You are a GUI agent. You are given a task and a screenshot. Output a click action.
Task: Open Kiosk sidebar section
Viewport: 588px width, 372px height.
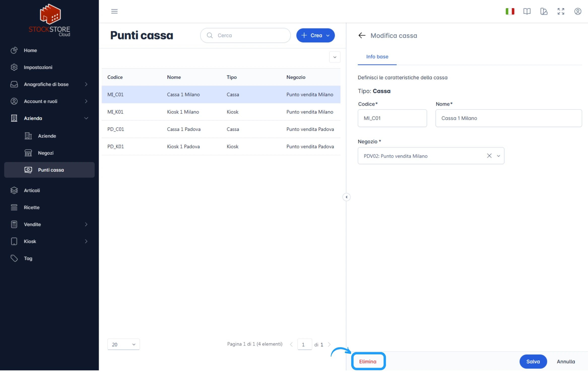[x=49, y=241]
